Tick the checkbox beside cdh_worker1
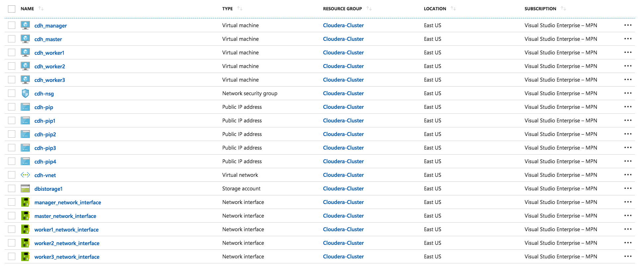 pos(12,52)
